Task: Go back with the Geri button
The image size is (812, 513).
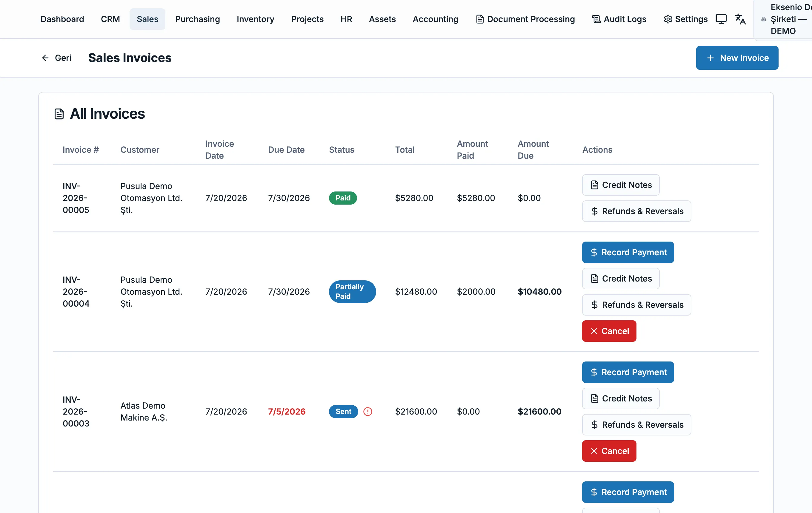Action: [56, 58]
